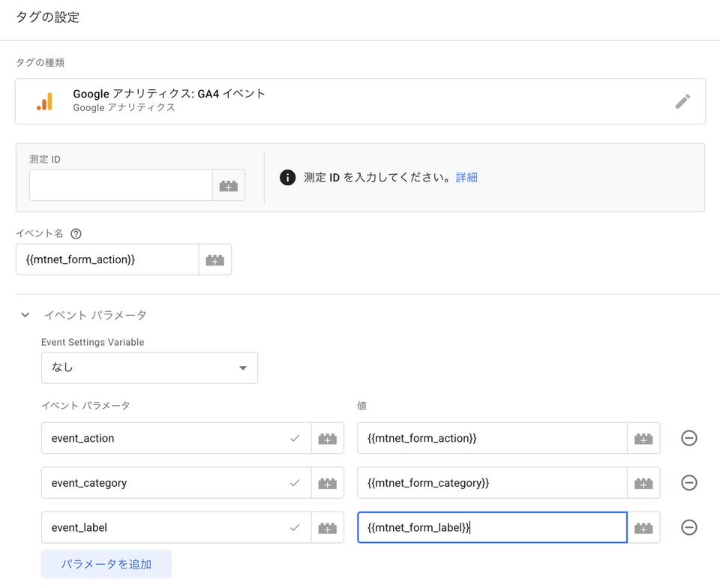Open variable picker for {{mtnet_form_label}} value
This screenshot has height=588, width=720.
[643, 528]
